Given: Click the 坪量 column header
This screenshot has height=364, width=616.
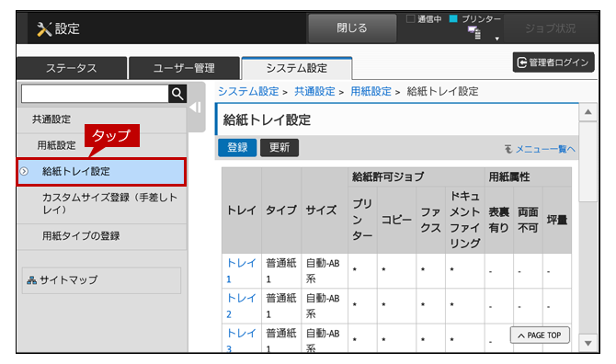Looking at the screenshot, I should coord(556,220).
